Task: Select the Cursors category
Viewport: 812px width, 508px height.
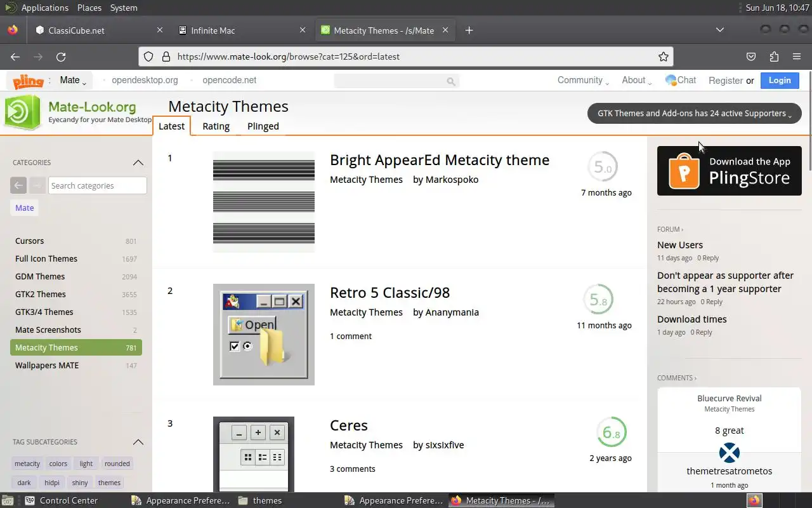Action: click(76, 241)
